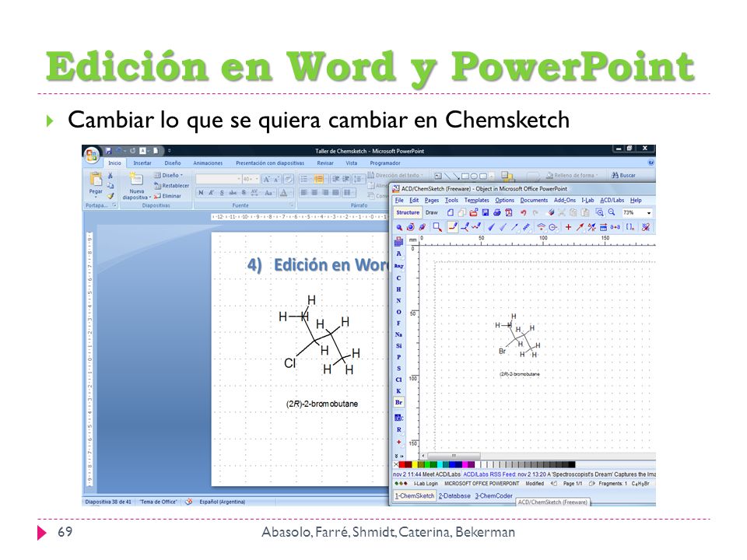Click the zoom in magnifier icon

[x=599, y=212]
